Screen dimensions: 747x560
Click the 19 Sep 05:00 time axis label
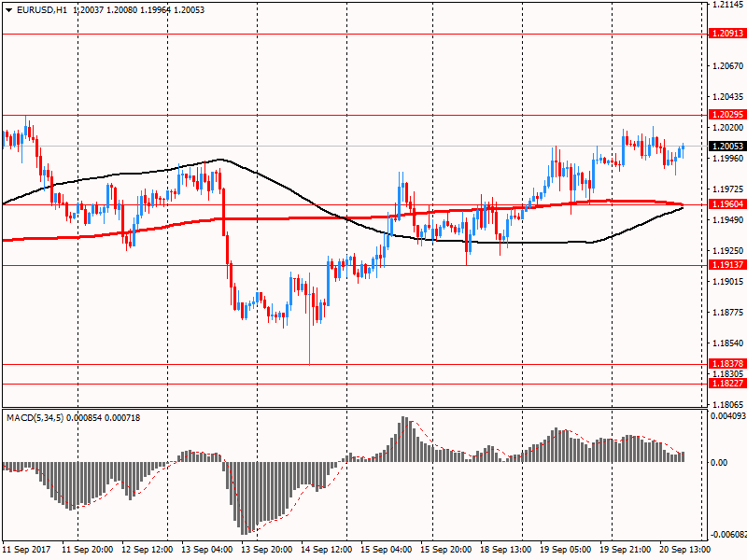[566, 550]
